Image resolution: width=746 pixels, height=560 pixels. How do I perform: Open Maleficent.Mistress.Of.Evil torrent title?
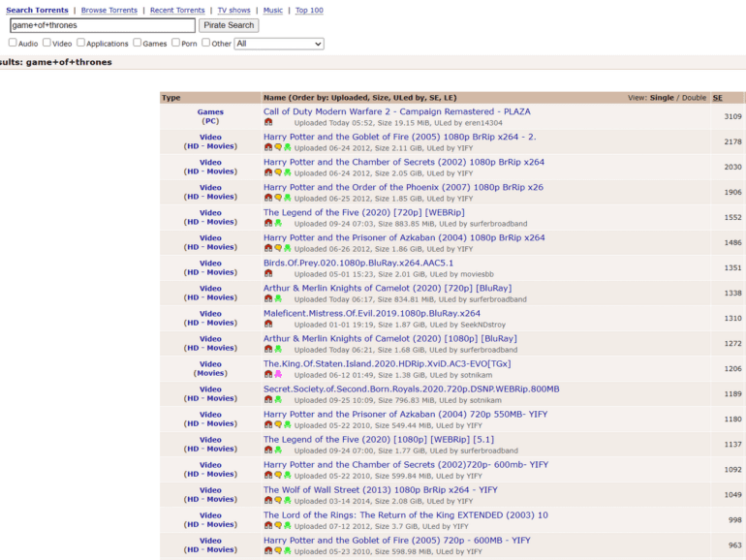click(372, 313)
